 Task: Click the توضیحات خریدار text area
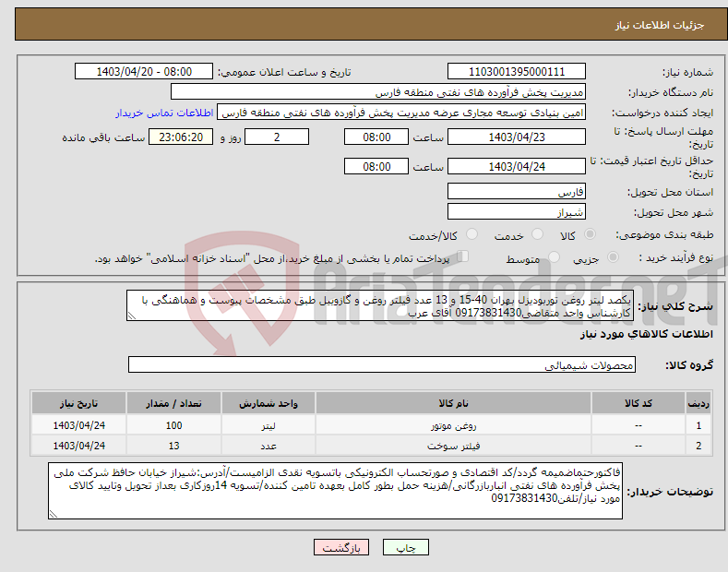pyautogui.click(x=335, y=491)
